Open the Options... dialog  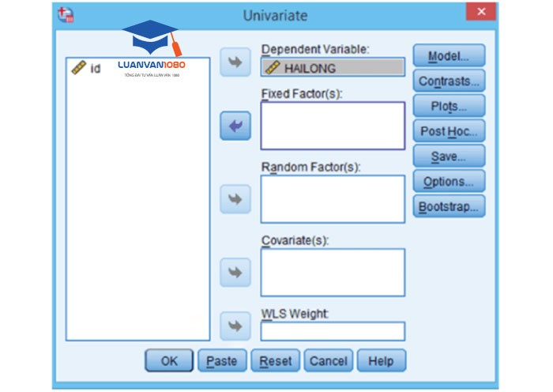449,181
